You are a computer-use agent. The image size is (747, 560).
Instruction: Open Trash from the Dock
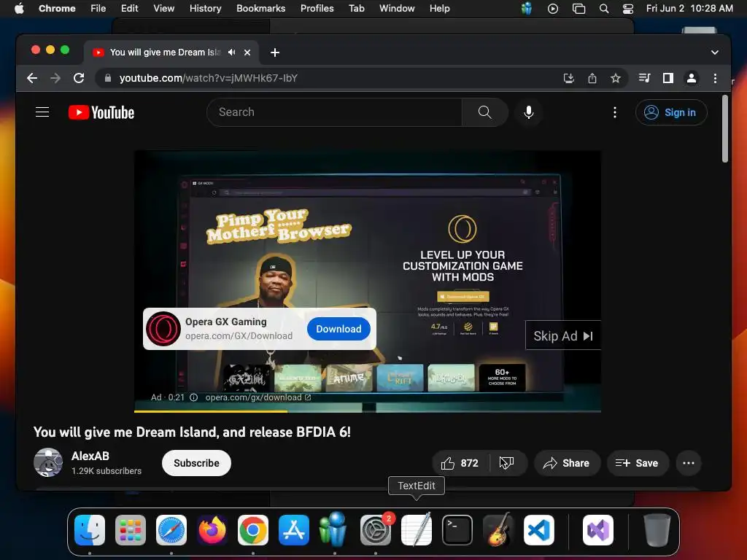657,530
